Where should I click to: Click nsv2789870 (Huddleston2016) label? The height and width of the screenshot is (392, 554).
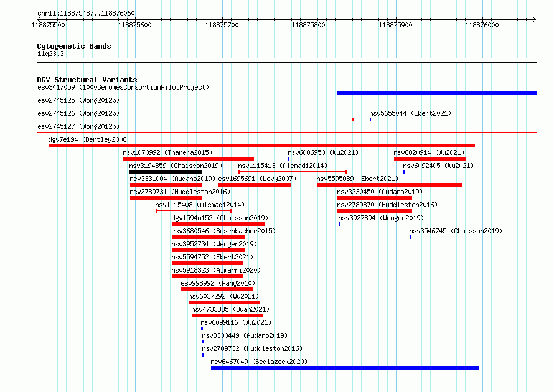coord(387,205)
